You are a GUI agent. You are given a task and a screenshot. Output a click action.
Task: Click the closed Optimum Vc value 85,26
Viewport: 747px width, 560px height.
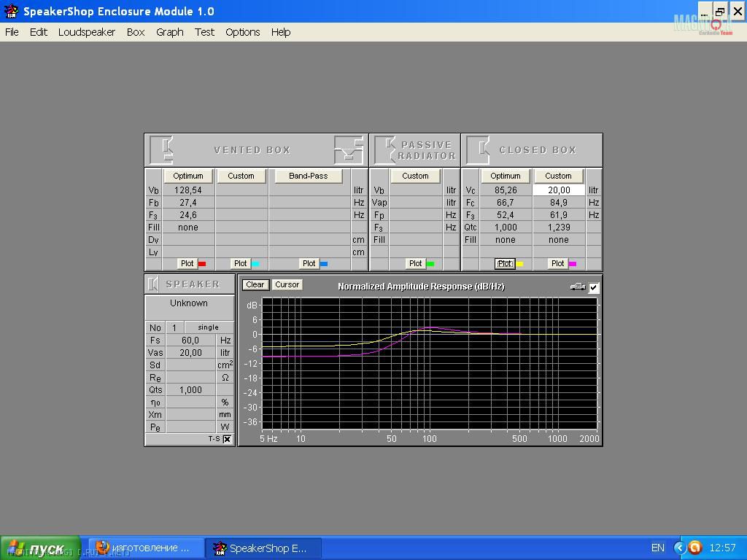(x=506, y=190)
